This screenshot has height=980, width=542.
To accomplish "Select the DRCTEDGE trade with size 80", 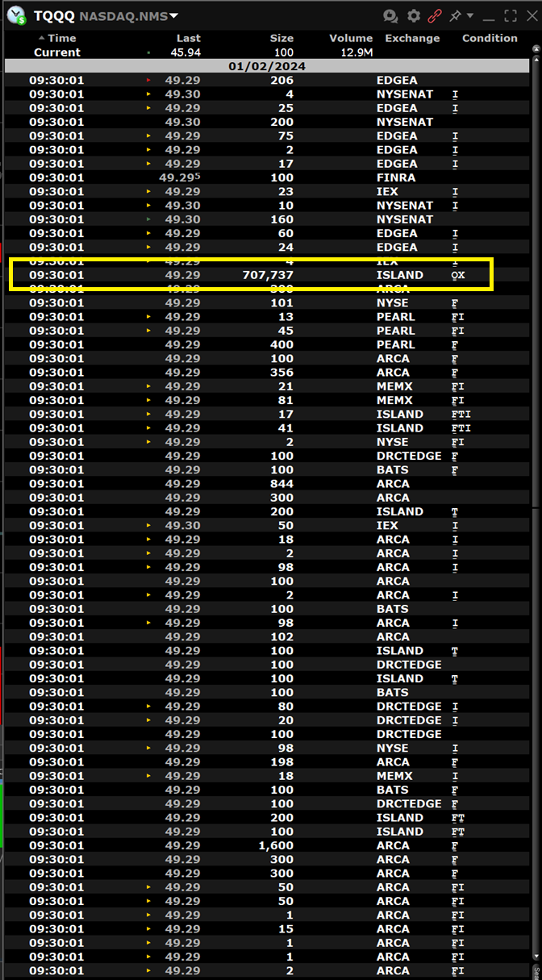I will point(267,706).
